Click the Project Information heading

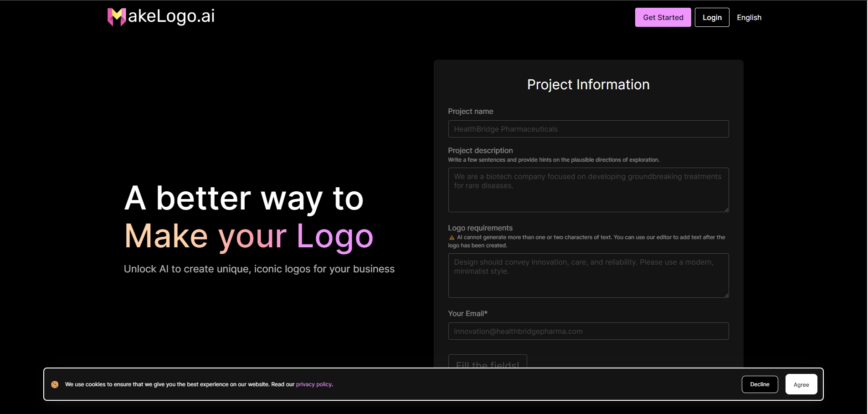click(588, 84)
